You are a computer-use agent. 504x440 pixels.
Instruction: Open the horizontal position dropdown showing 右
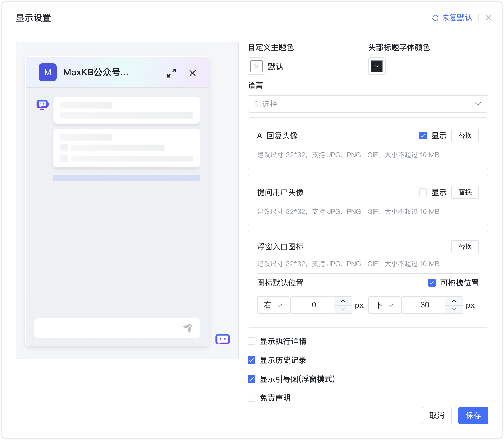tap(273, 305)
